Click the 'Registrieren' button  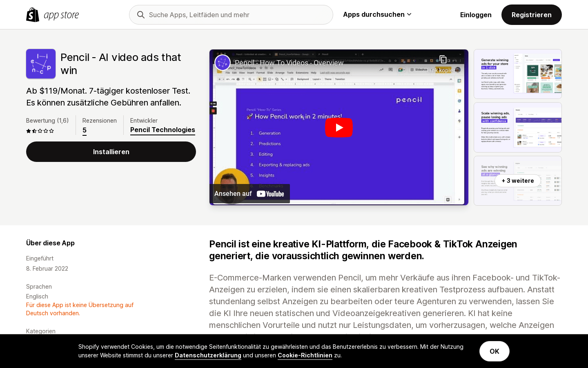click(x=531, y=14)
